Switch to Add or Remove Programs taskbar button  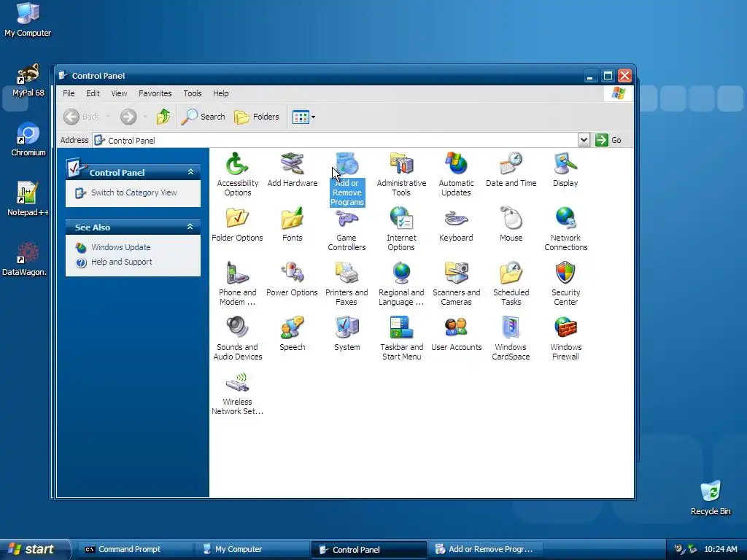point(485,549)
